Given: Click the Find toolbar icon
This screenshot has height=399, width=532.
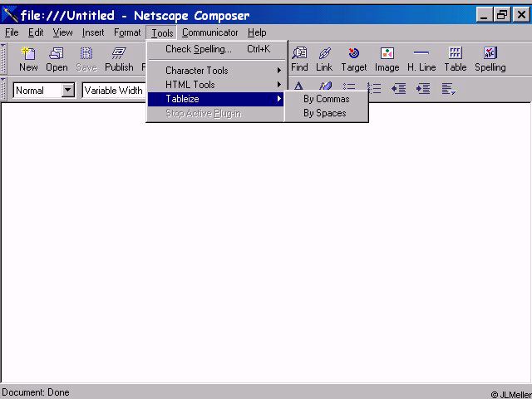Looking at the screenshot, I should pos(299,59).
